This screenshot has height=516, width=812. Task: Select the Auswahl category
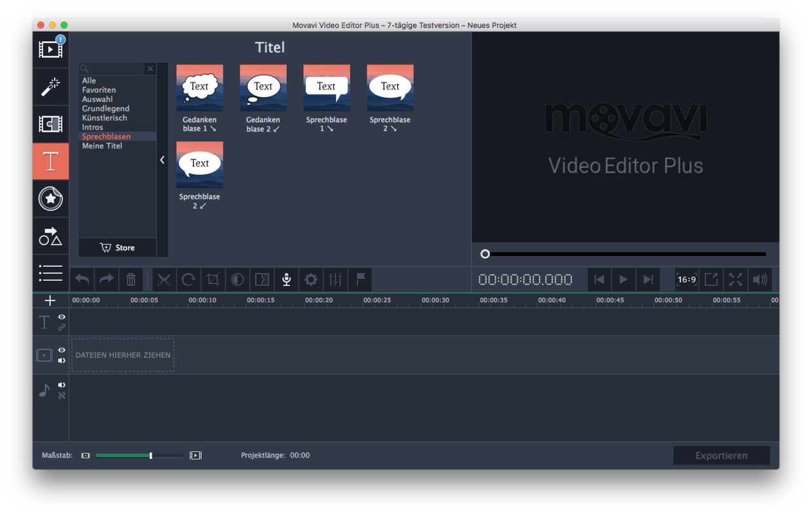[x=97, y=100]
